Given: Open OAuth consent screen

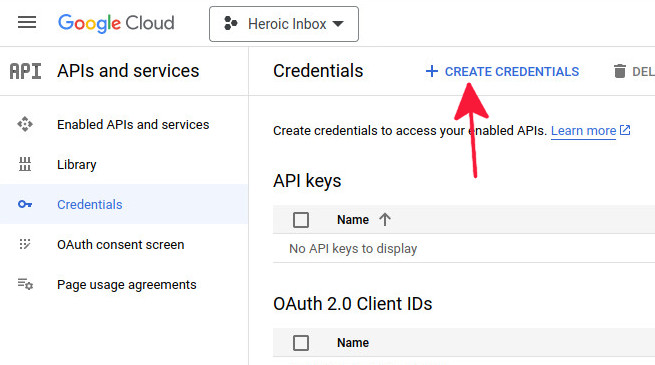Looking at the screenshot, I should 120,245.
